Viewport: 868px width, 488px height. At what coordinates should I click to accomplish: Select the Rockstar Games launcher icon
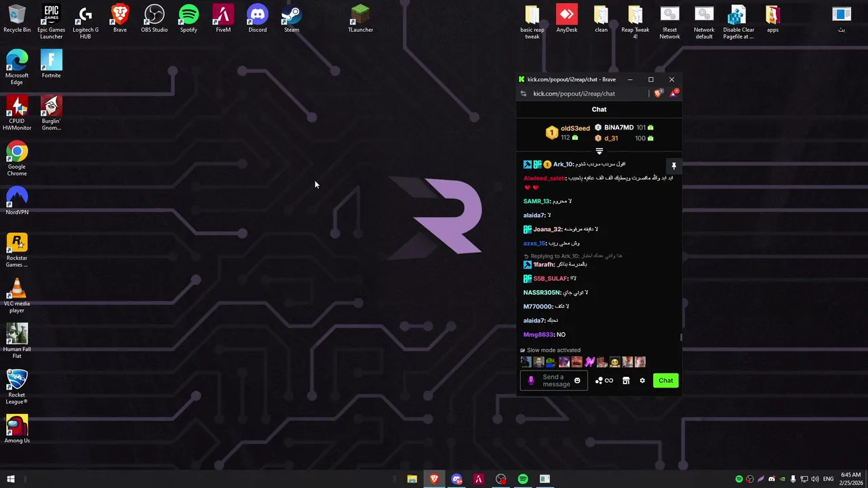pyautogui.click(x=17, y=250)
